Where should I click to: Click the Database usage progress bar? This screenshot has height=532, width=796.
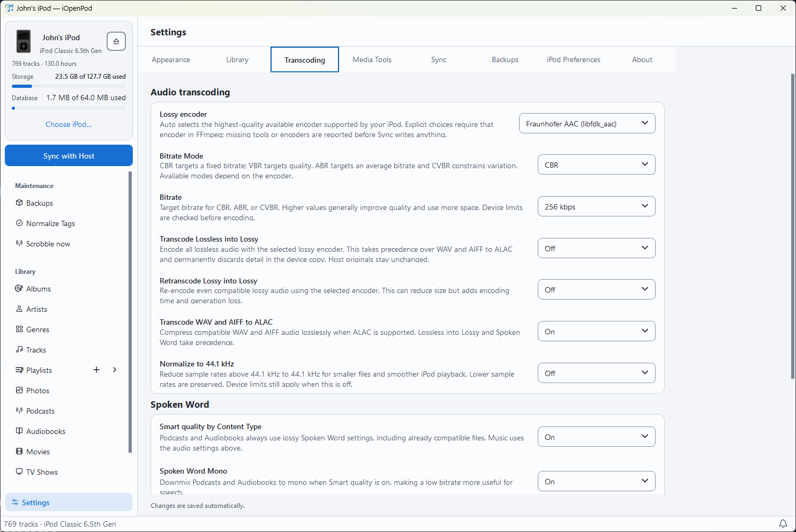[69, 108]
